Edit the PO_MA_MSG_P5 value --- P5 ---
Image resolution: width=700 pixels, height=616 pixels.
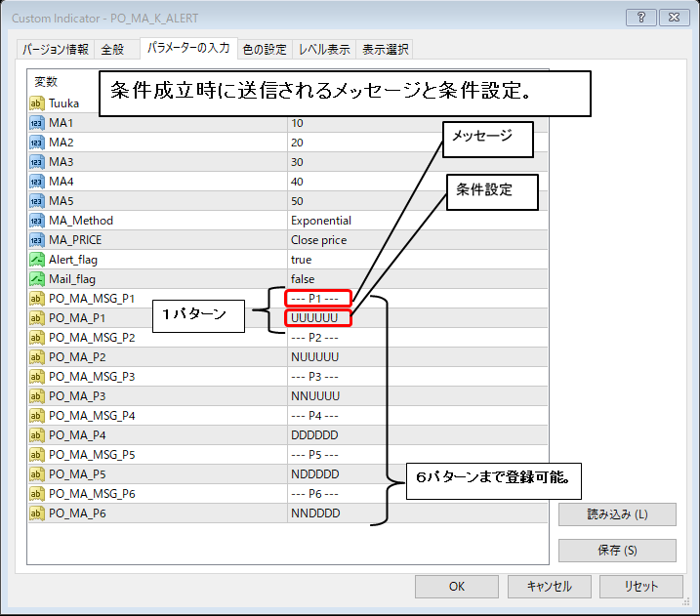pyautogui.click(x=314, y=455)
